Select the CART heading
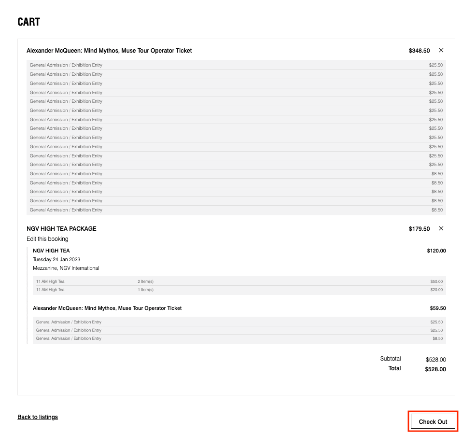 point(28,22)
